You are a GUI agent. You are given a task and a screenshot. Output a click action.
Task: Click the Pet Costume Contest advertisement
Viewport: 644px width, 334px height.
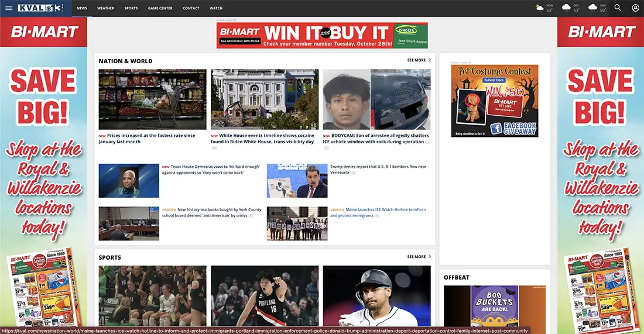pyautogui.click(x=495, y=101)
